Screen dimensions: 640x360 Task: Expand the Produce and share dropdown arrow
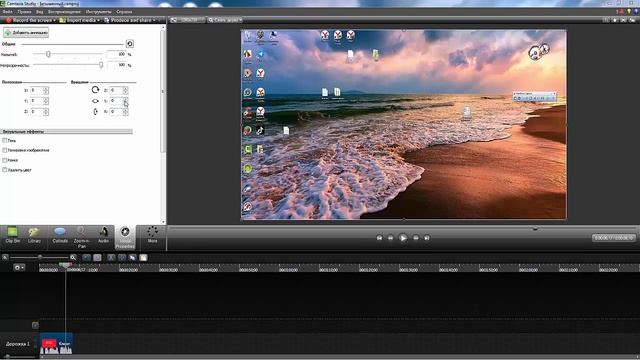pyautogui.click(x=154, y=20)
